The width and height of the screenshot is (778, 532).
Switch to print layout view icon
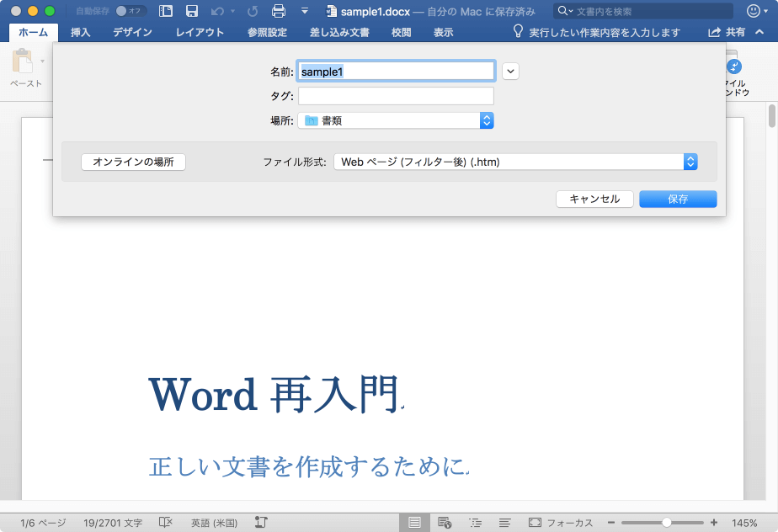414,523
